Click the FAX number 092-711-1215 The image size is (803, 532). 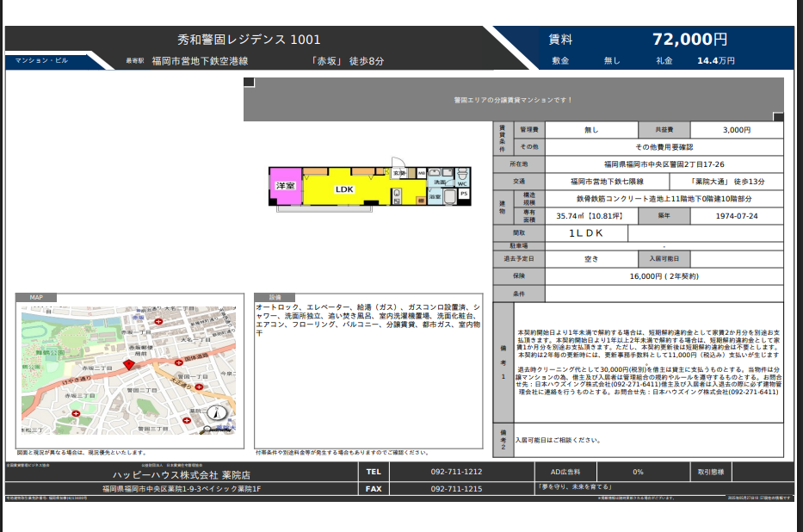click(x=456, y=488)
